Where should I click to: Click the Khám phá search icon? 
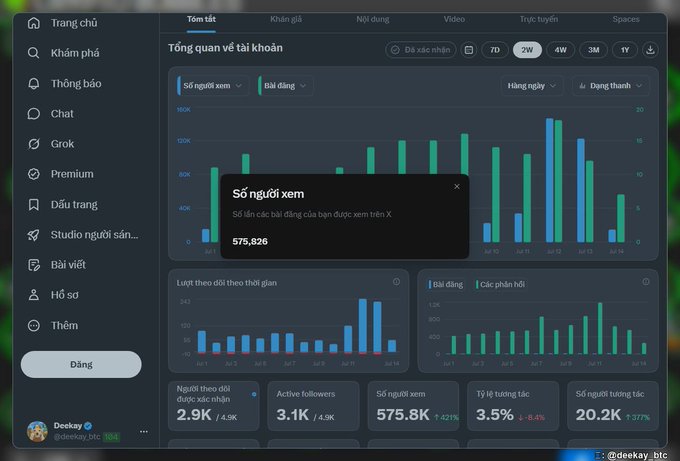pos(34,53)
